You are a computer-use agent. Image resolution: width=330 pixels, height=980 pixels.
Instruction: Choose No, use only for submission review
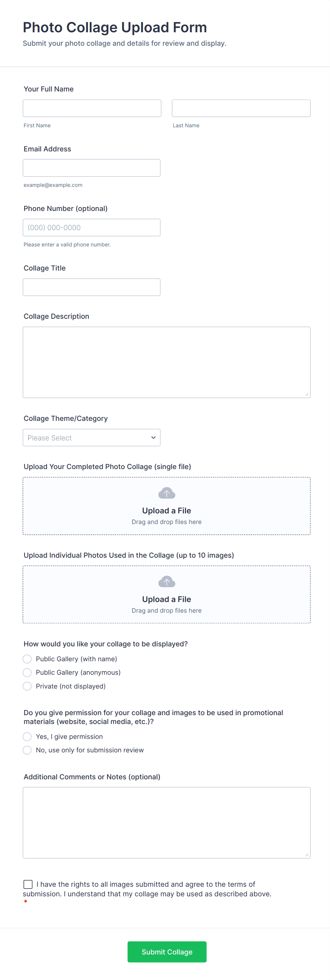click(27, 750)
